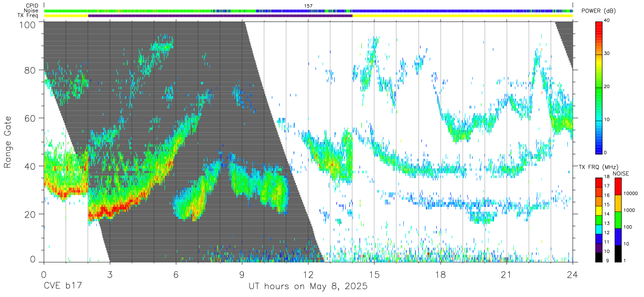Click the 10000 label on NOISE scale
644x297 pixels.
pos(630,194)
